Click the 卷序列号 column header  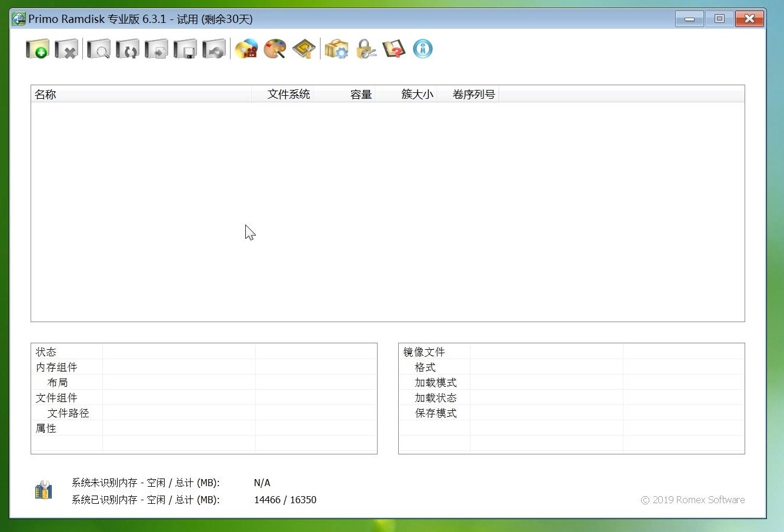point(474,93)
